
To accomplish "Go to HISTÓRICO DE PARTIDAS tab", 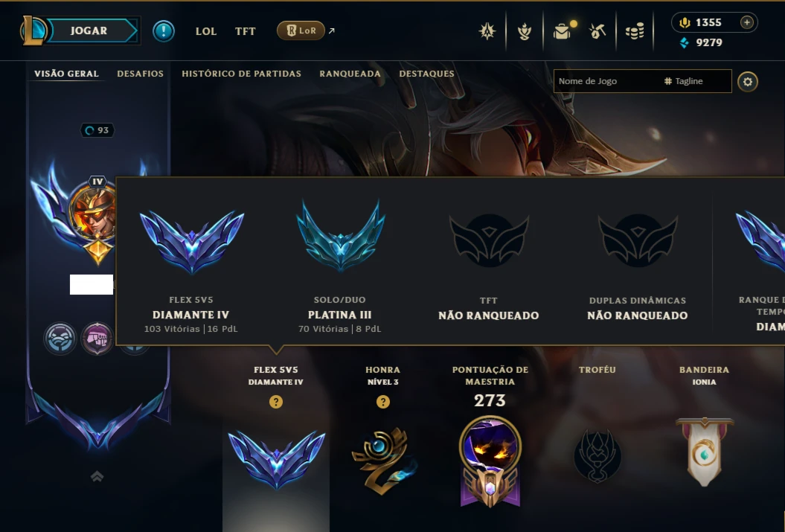I will click(241, 74).
